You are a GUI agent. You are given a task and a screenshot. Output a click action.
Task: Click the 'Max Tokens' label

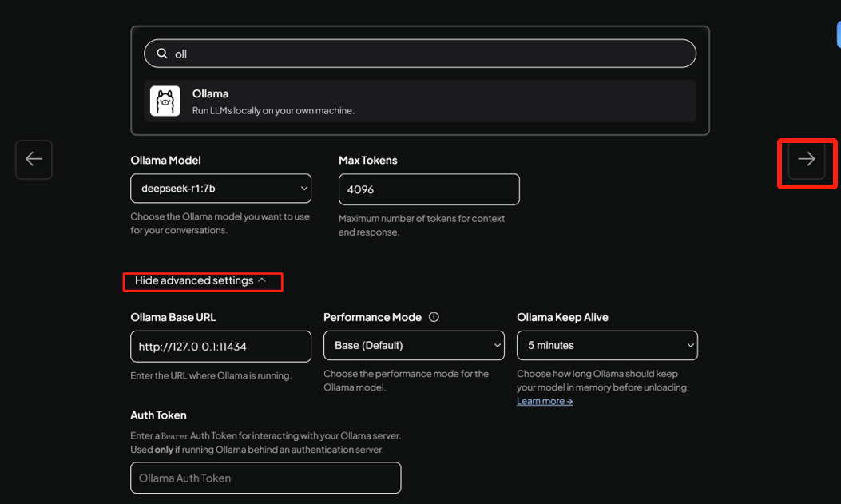(368, 160)
